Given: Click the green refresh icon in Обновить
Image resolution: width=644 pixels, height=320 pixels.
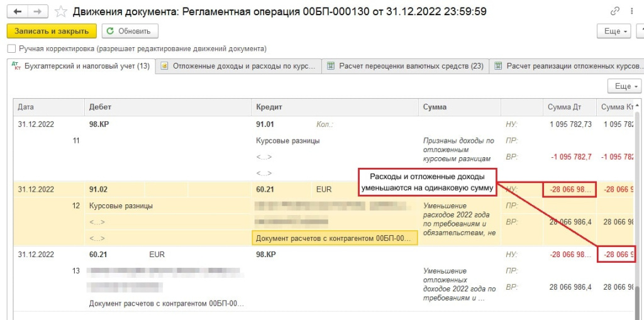Looking at the screenshot, I should pyautogui.click(x=111, y=31).
